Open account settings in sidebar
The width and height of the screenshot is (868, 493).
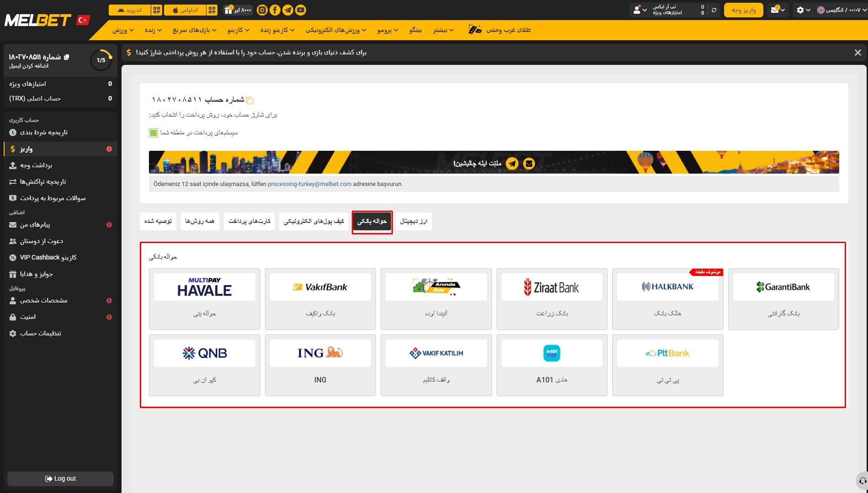60,334
